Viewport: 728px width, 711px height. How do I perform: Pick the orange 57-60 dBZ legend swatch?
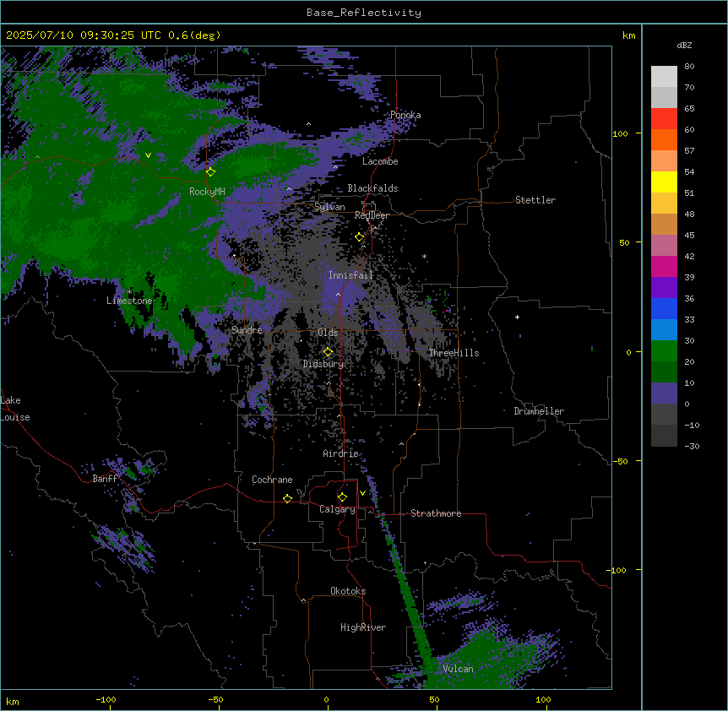[x=664, y=139]
